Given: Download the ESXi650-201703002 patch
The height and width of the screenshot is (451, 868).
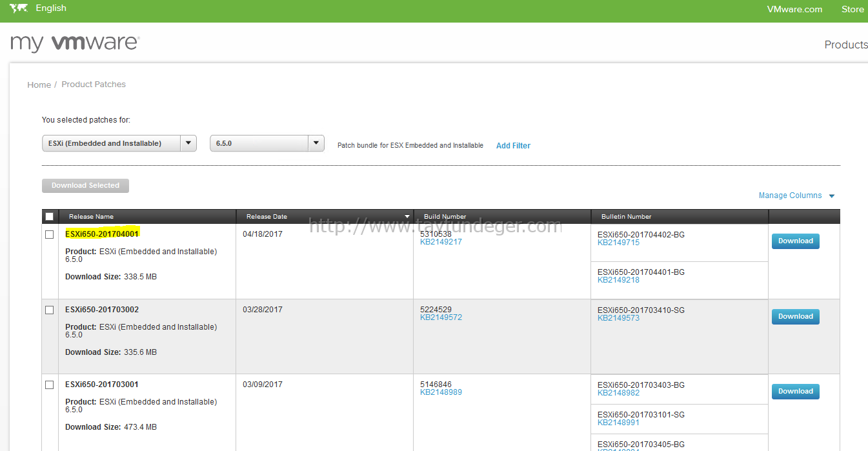Looking at the screenshot, I should (x=796, y=317).
